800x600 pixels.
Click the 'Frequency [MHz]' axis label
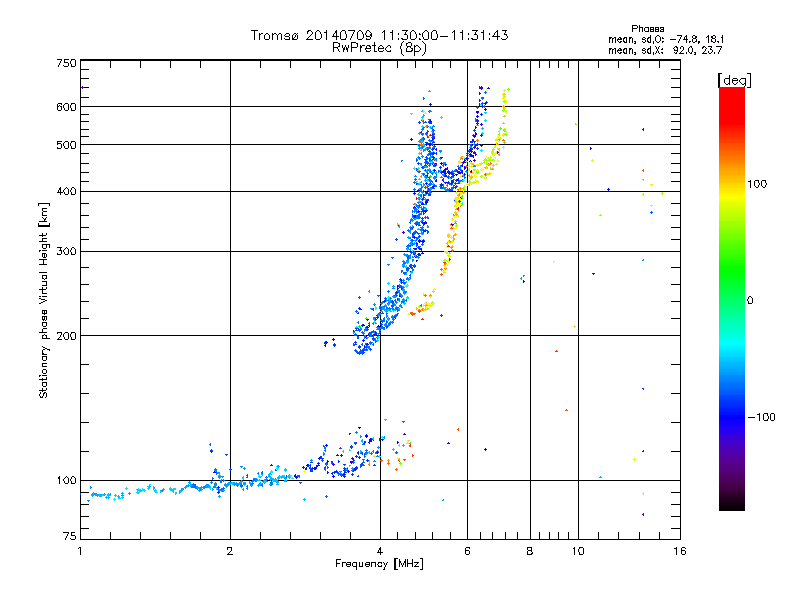(x=379, y=564)
